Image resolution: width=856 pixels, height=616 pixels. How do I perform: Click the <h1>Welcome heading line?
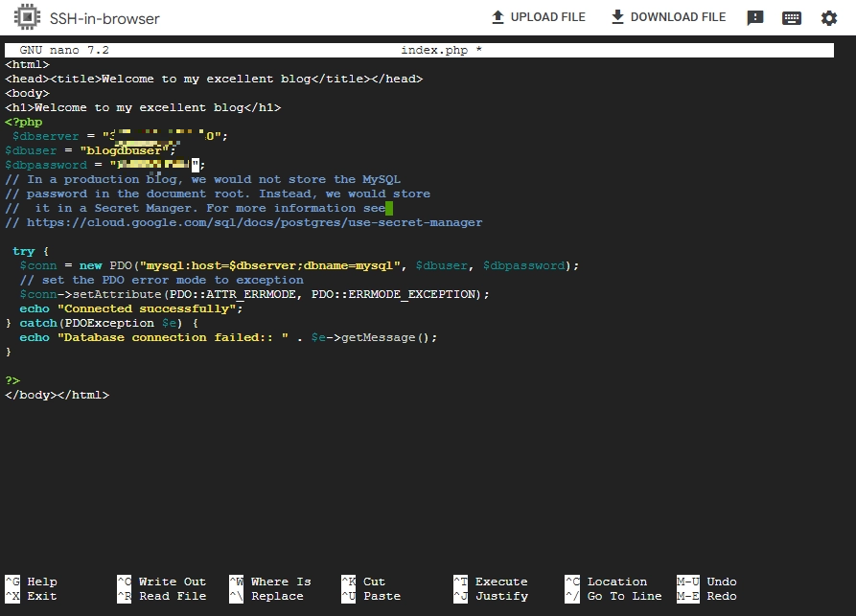click(x=143, y=107)
